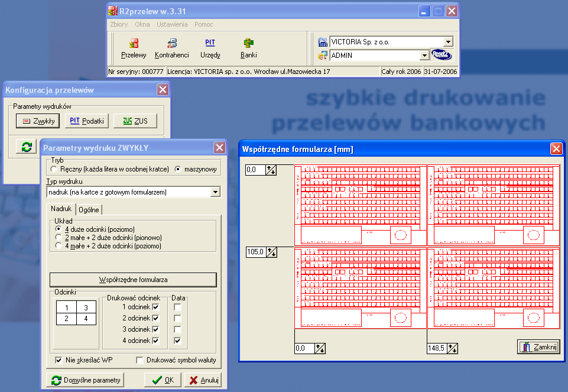Click the Zwykły button

38,121
